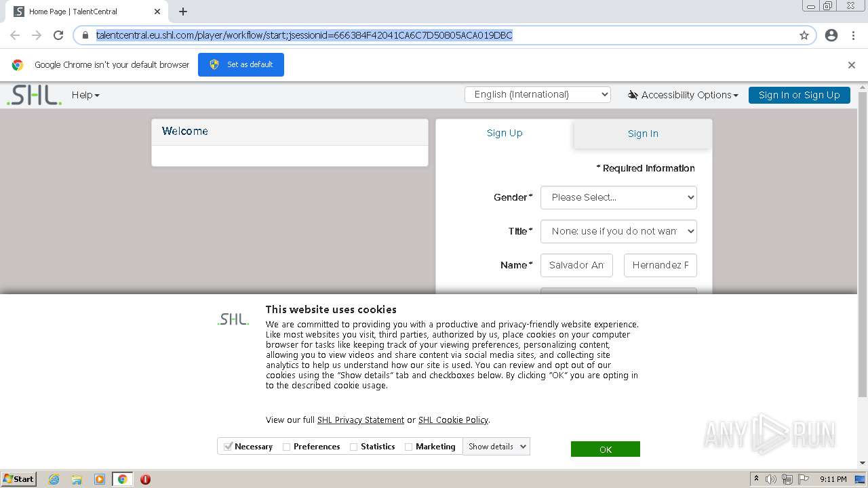Open the SHL Cookie Policy link

click(x=453, y=420)
